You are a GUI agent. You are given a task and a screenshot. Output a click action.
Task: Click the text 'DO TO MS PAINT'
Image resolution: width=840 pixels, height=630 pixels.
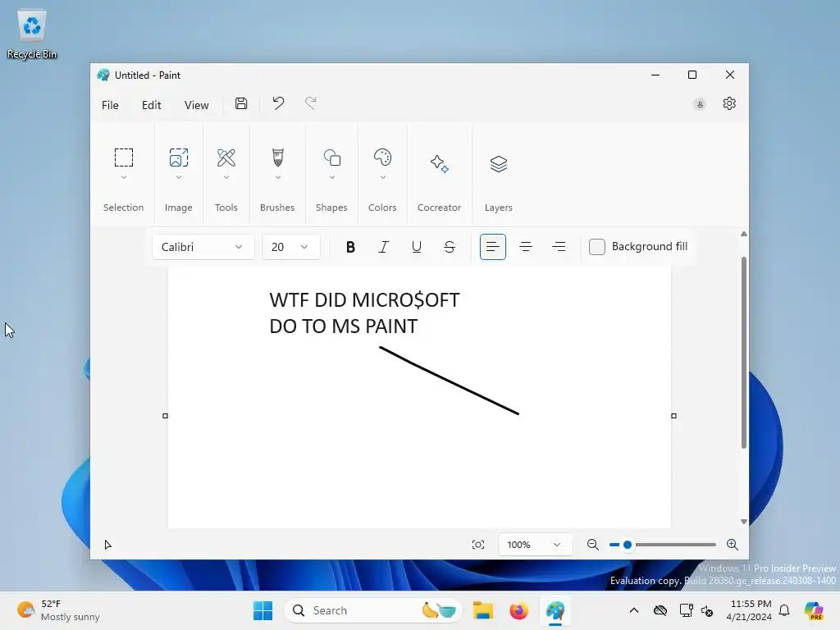[x=344, y=326]
